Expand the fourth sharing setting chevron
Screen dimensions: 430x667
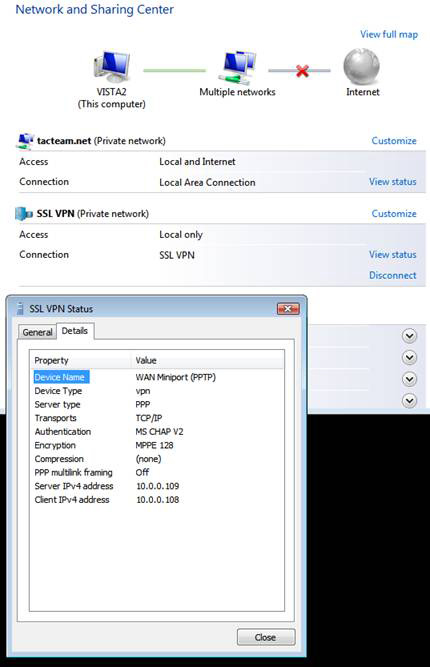click(409, 401)
